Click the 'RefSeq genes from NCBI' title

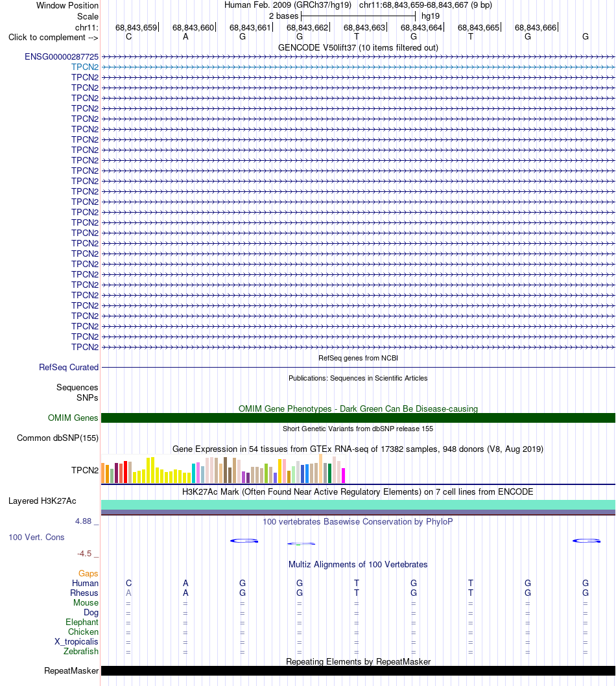[x=358, y=358]
